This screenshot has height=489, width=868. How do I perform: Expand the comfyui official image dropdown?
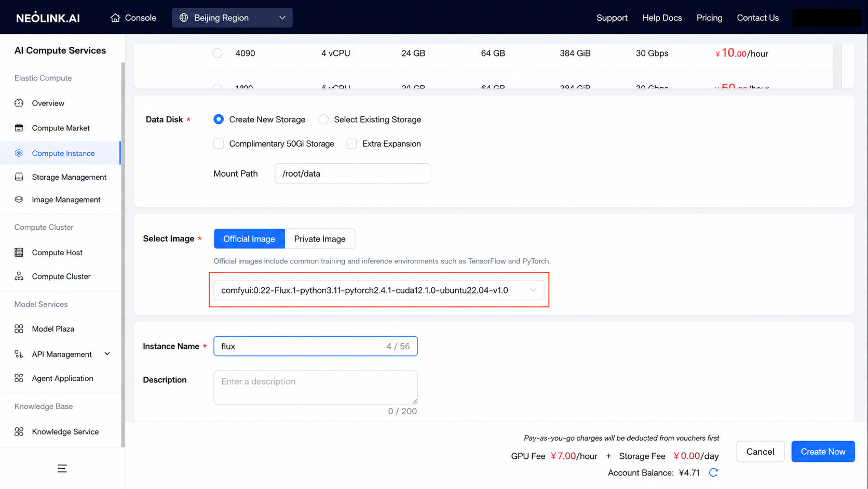pyautogui.click(x=379, y=290)
